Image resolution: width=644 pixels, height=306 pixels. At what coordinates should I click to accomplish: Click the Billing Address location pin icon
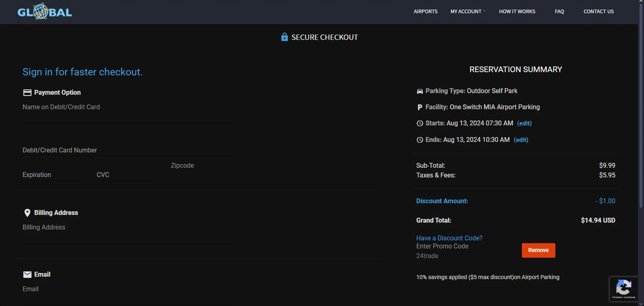tap(27, 213)
